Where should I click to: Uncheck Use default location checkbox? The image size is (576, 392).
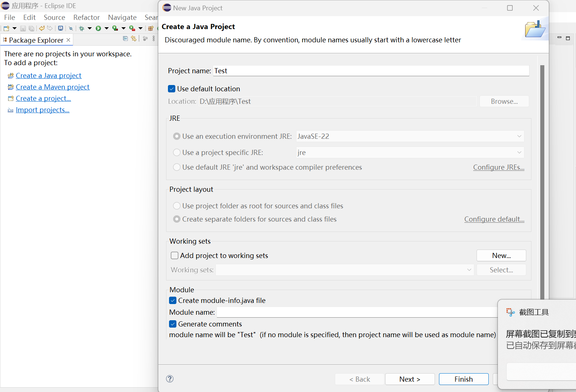[x=172, y=89]
